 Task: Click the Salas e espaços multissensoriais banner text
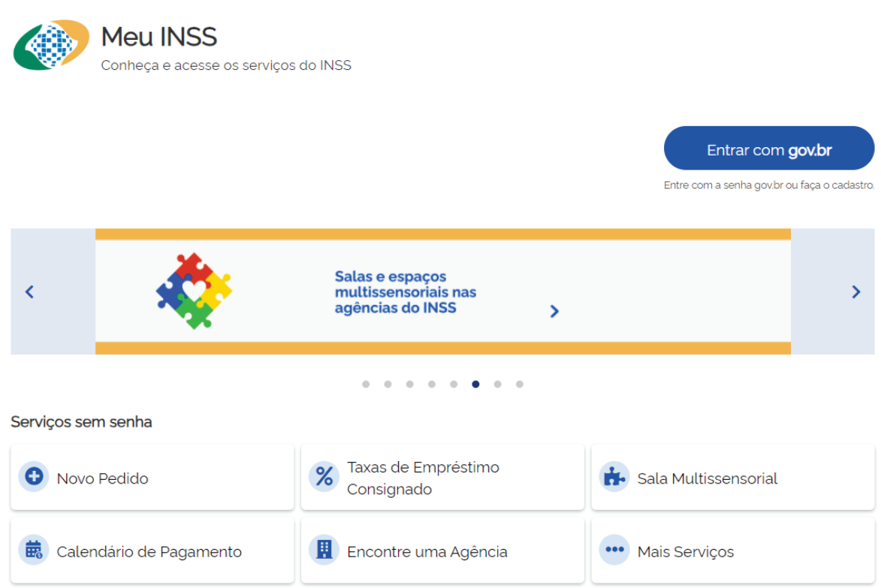405,292
